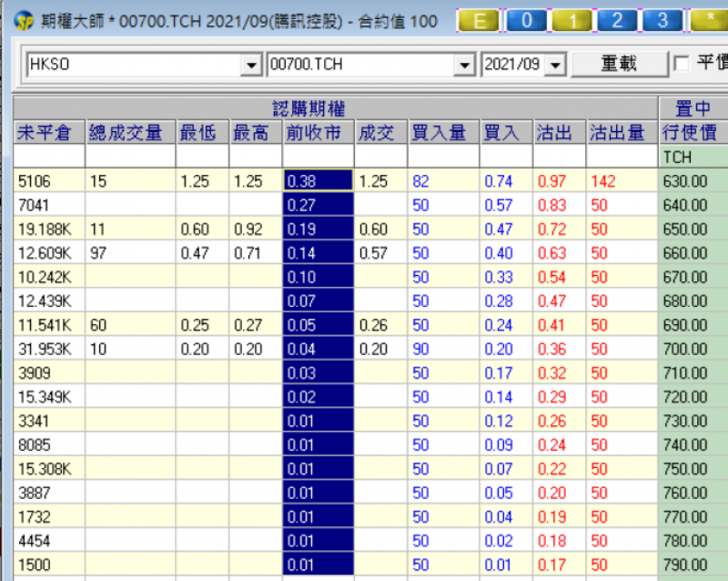The height and width of the screenshot is (581, 728).
Task: Expand the 00700.TCH product dropdown
Action: (465, 65)
